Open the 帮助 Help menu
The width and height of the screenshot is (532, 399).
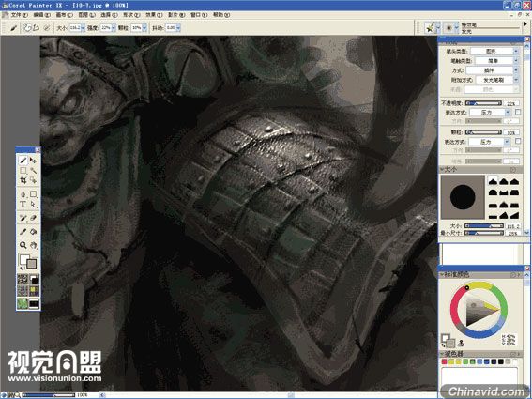pyautogui.click(x=221, y=15)
